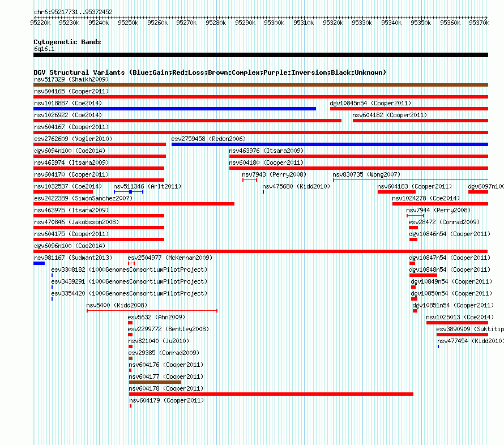The height and width of the screenshot is (445, 504).
Task: Click blue esv2759458 (Redon2006) gain bar
Action: (x=330, y=144)
